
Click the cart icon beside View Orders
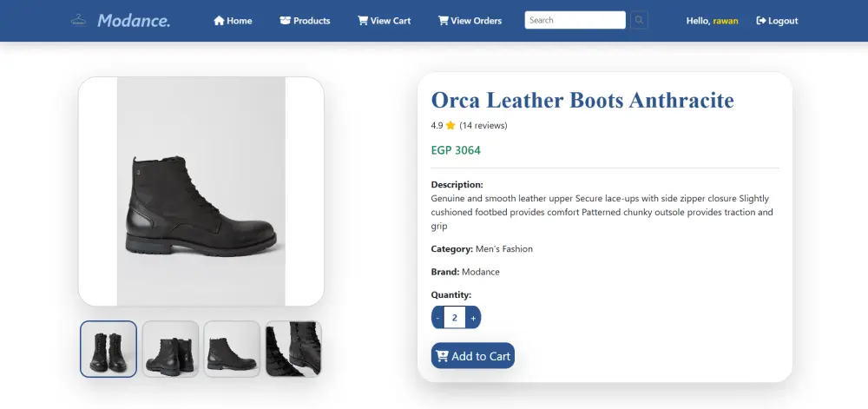click(443, 21)
